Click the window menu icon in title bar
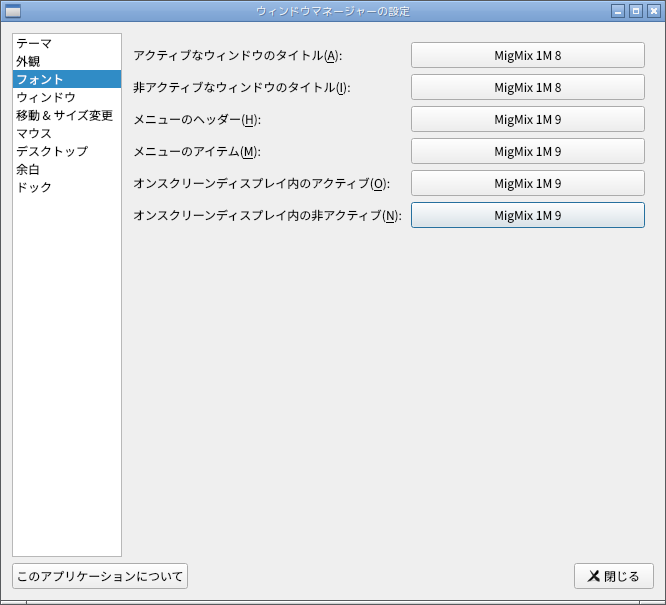This screenshot has width=666, height=605. click(x=13, y=11)
